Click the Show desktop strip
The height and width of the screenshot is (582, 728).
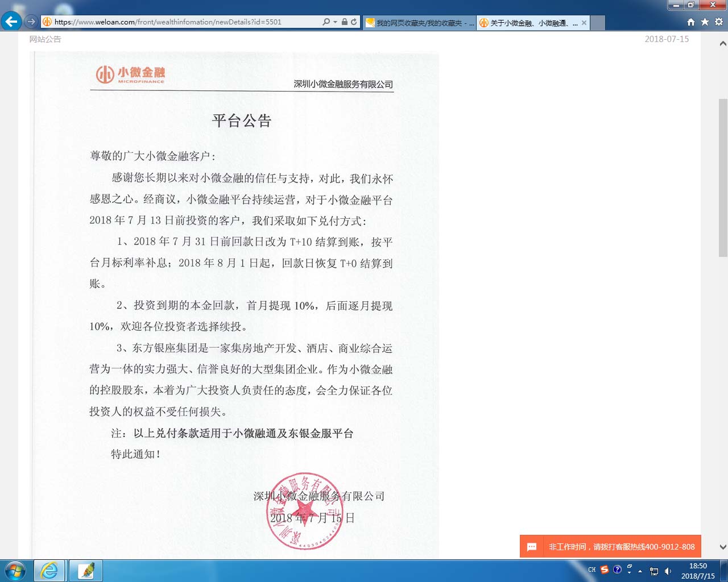pyautogui.click(x=724, y=571)
